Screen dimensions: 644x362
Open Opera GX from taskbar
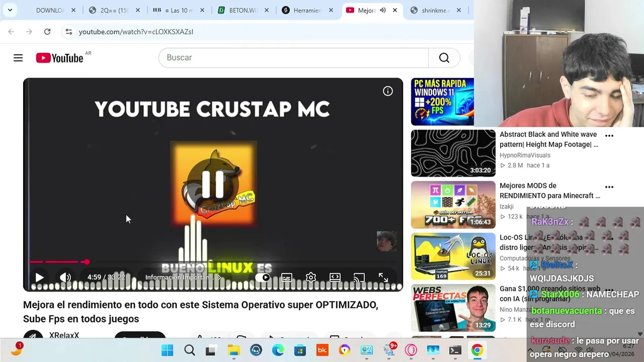click(x=411, y=350)
